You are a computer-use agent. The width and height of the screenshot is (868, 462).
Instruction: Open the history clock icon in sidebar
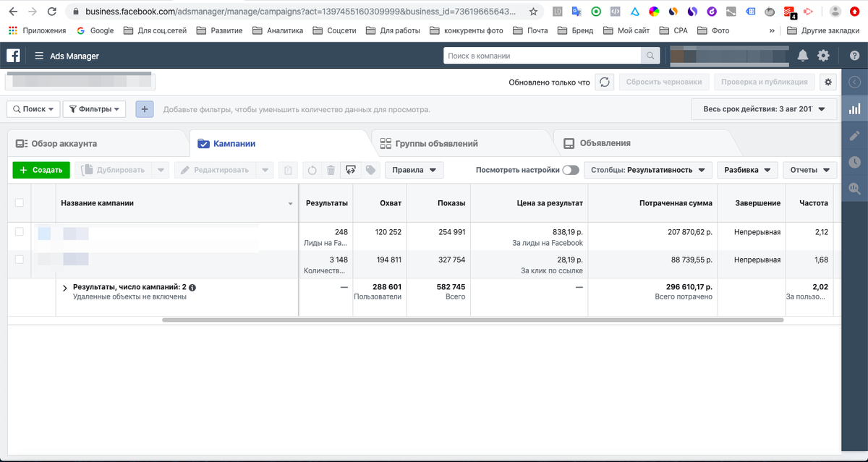coord(854,162)
